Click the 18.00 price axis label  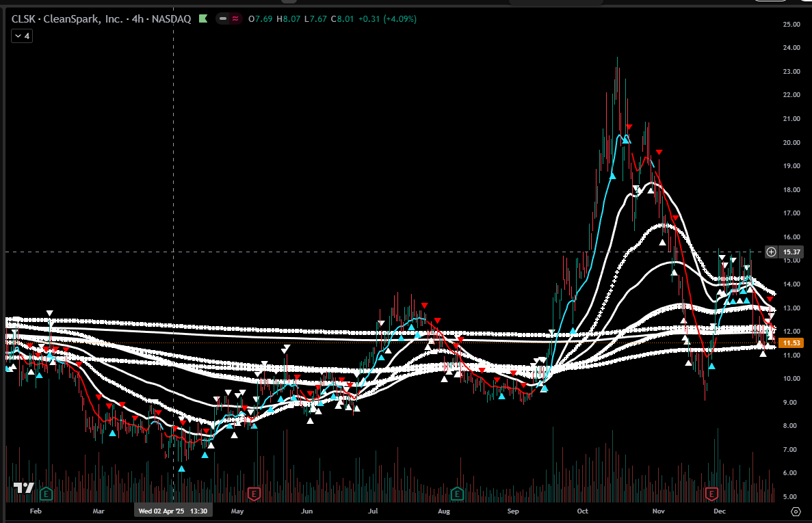click(x=791, y=190)
